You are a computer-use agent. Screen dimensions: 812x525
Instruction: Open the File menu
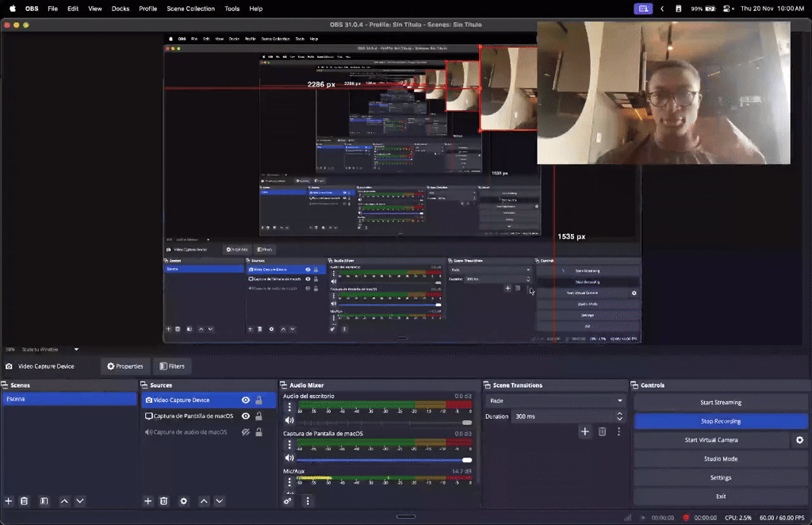53,9
